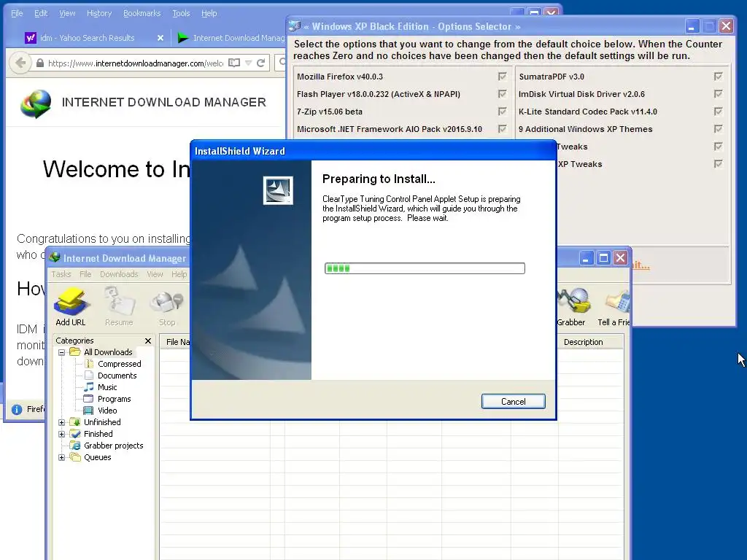Image resolution: width=747 pixels, height=560 pixels.
Task: Toggle ImDisk Virtual Disk Driver checkbox
Action: [719, 94]
